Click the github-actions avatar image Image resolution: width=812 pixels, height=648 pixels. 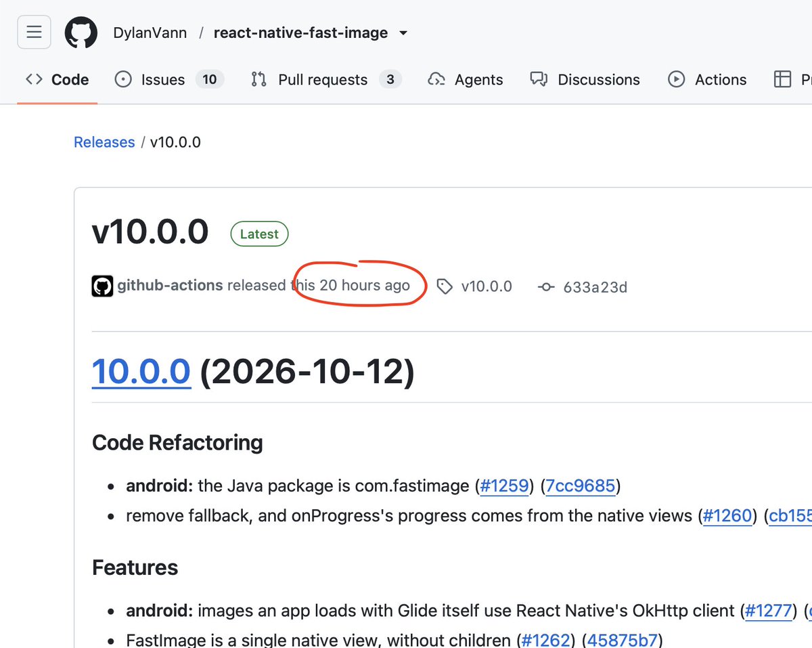pyautogui.click(x=102, y=286)
